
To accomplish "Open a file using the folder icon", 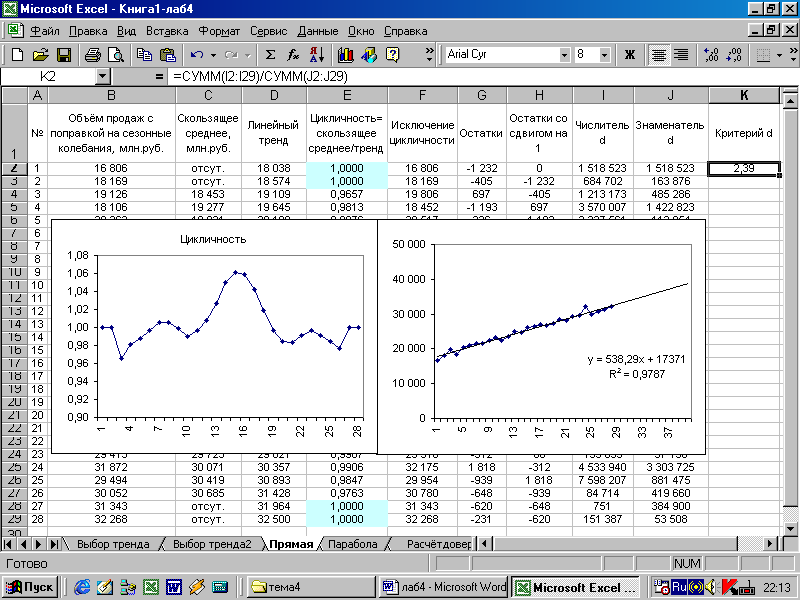I will (x=40, y=55).
